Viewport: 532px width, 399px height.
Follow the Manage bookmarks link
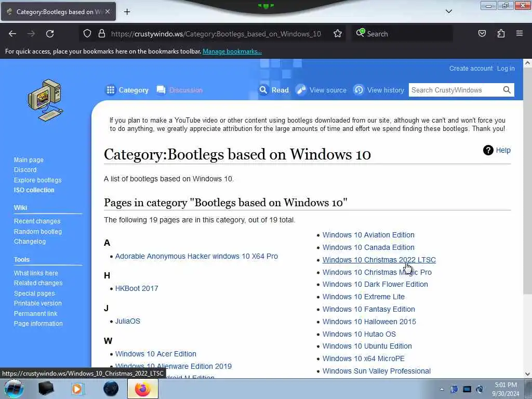pos(232,51)
